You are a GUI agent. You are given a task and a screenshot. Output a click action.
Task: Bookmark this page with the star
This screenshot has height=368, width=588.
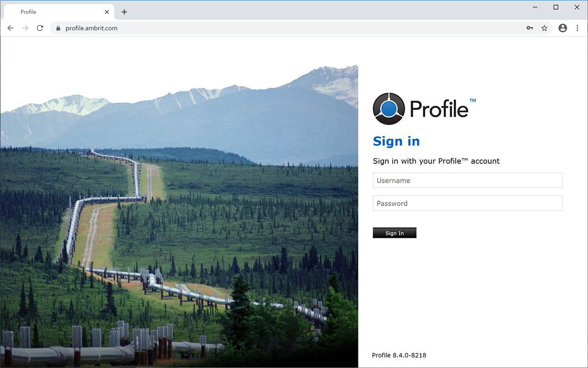[544, 28]
